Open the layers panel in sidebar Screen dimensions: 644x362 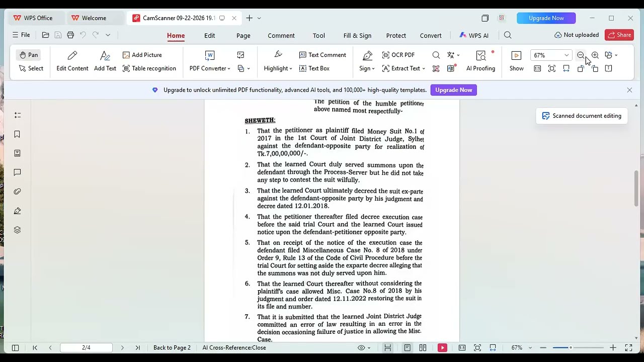pos(17,230)
